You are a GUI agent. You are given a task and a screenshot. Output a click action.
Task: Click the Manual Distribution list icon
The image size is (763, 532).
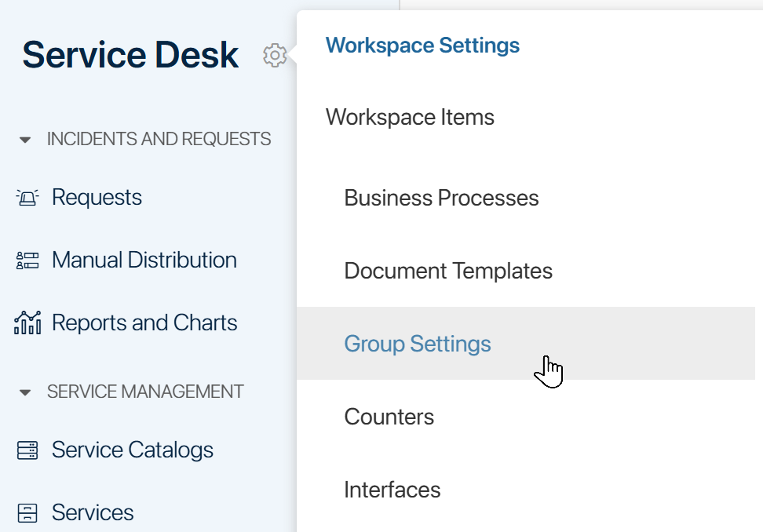[x=27, y=261]
